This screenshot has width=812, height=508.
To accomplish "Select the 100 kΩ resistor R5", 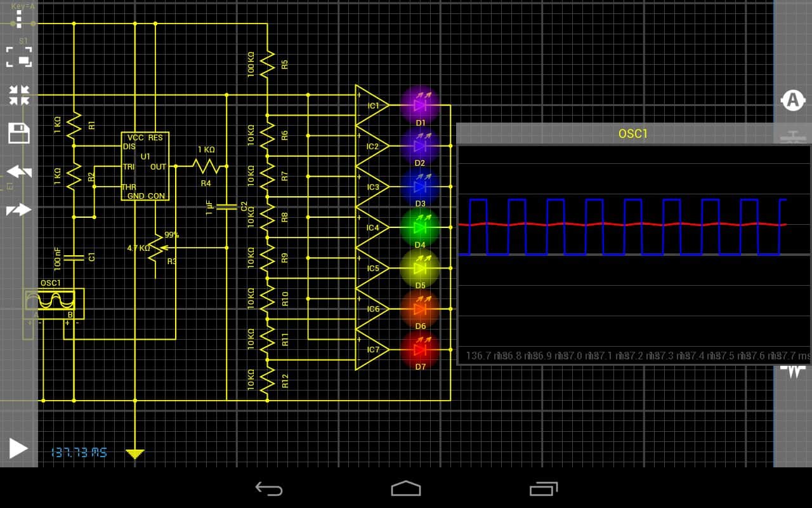I will click(268, 63).
